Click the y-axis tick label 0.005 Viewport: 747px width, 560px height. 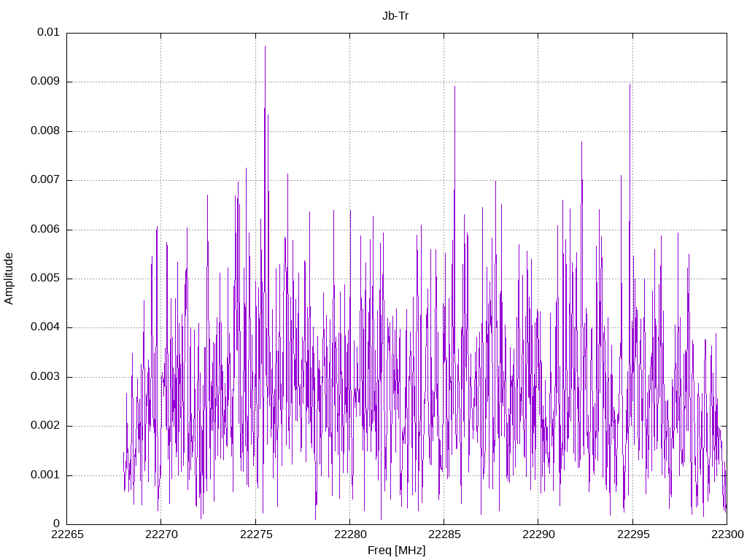45,278
